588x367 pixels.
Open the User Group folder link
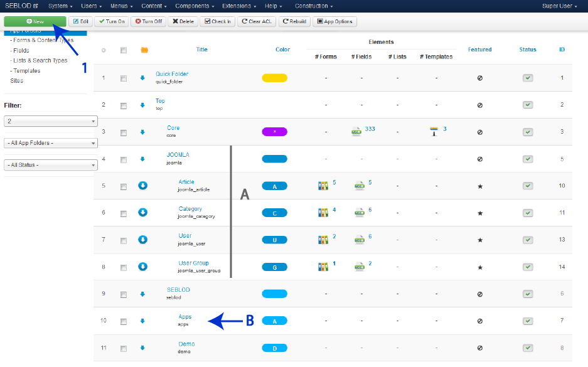coord(193,263)
